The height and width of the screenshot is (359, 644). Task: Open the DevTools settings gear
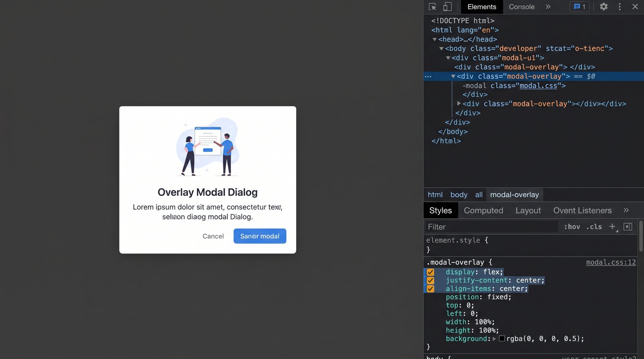coord(604,7)
